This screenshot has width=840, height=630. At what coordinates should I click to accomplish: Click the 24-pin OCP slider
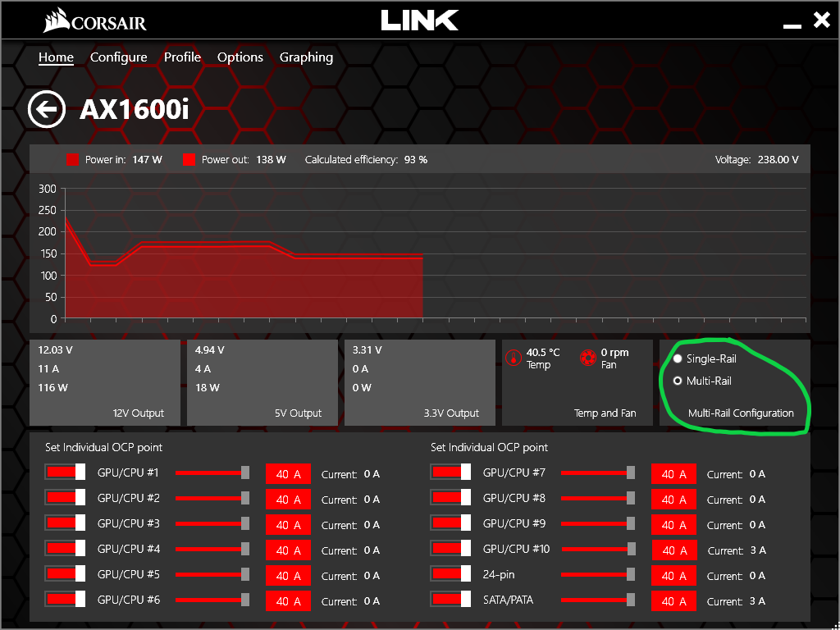pyautogui.click(x=598, y=574)
